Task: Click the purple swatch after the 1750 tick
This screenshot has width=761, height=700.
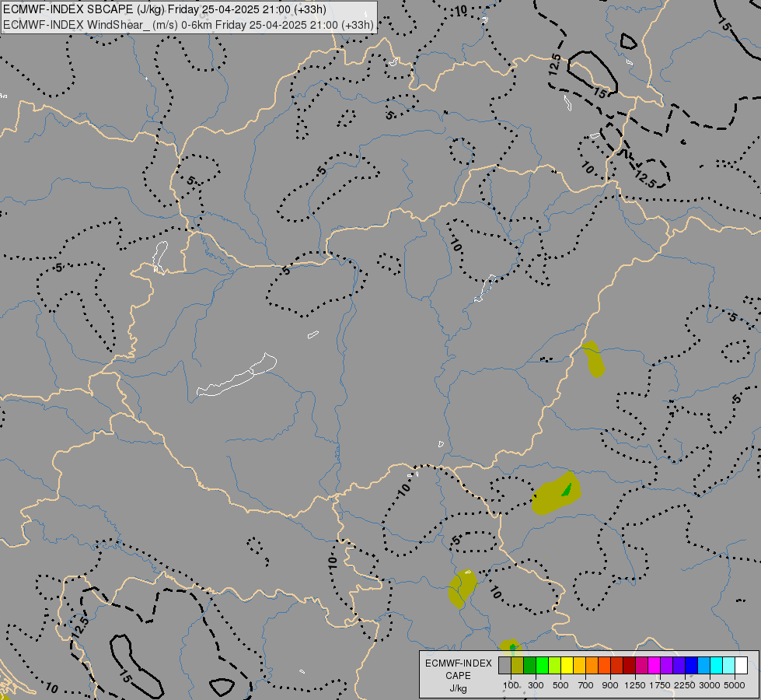Action: [x=667, y=666]
